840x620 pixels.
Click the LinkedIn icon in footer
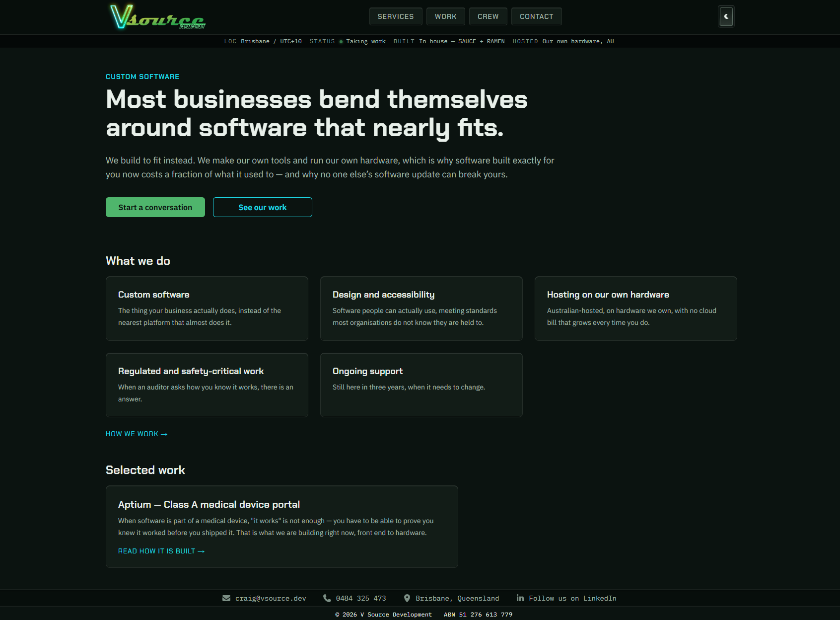pyautogui.click(x=520, y=598)
